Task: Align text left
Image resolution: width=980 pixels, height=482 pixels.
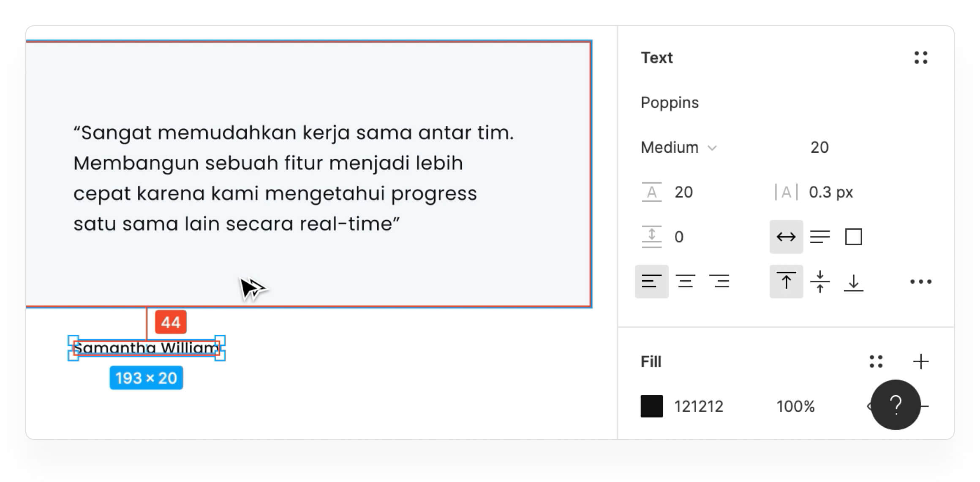Action: coord(651,282)
